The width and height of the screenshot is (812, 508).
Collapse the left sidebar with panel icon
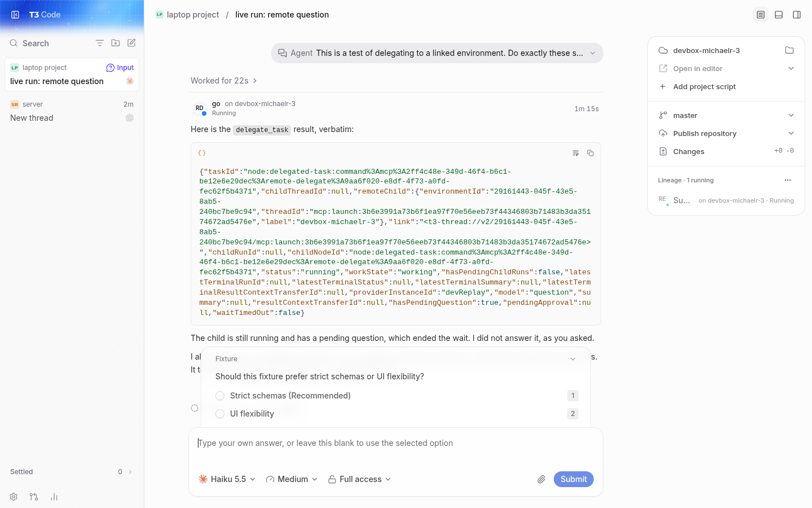[x=15, y=15]
